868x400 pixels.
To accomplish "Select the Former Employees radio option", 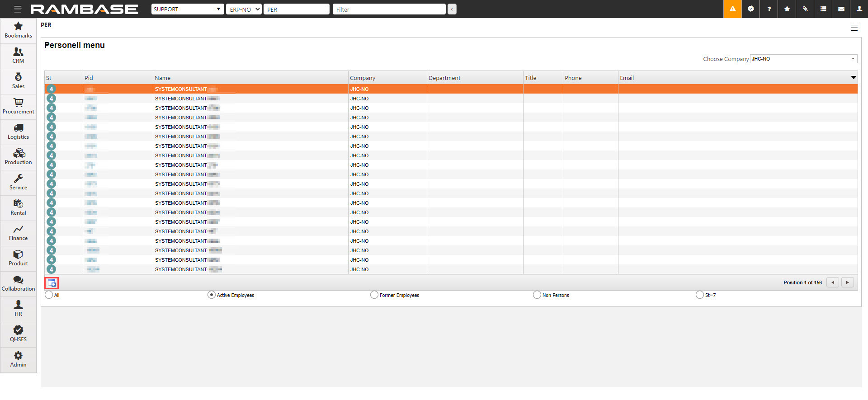I will pos(374,295).
